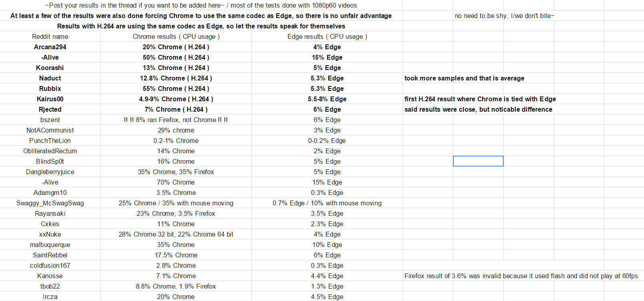Click the xxNuke name cell
The width and height of the screenshot is (644, 301).
pyautogui.click(x=50, y=234)
